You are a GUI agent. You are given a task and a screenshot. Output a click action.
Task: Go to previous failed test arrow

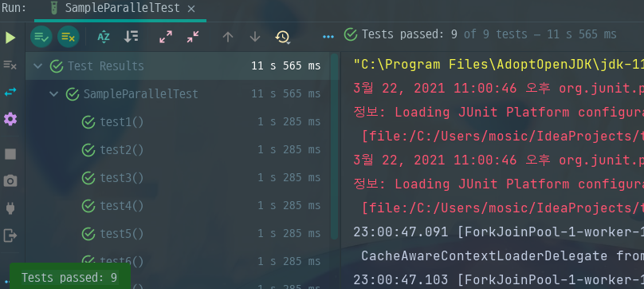click(228, 37)
